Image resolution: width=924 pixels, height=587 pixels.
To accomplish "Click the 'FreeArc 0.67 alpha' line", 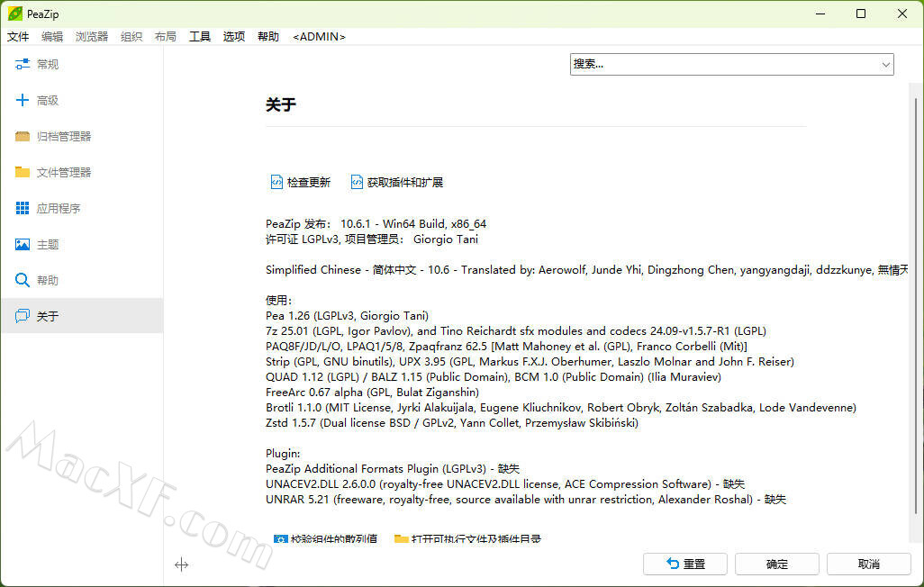I will pos(373,393).
